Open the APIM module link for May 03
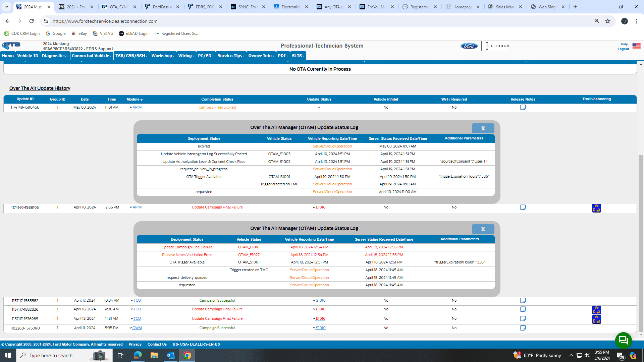 tap(137, 107)
